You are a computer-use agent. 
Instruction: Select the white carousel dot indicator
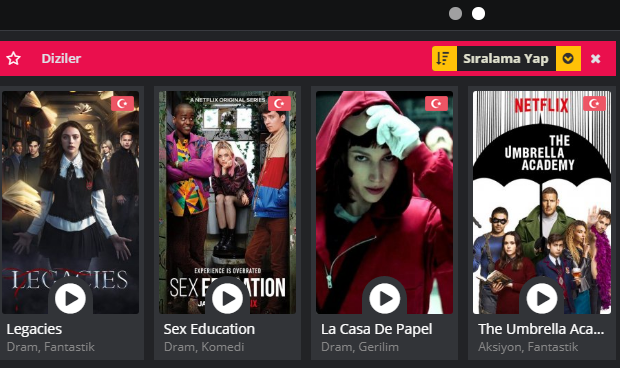click(x=478, y=13)
